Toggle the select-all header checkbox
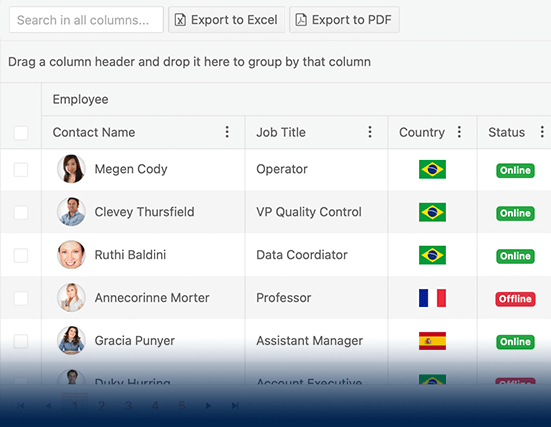 point(21,133)
